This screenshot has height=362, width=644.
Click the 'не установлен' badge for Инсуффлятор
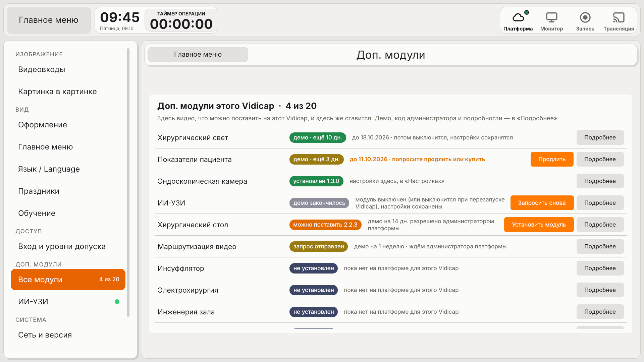(314, 268)
